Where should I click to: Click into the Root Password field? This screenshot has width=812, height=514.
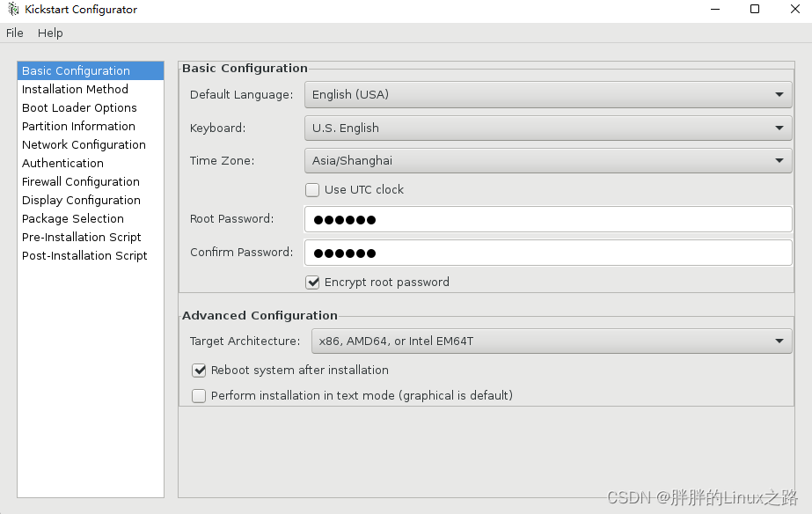(x=547, y=219)
